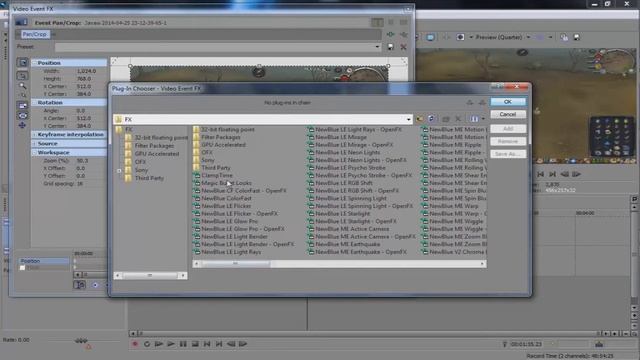The image size is (640, 360).
Task: Cancel the Plug-In Chooser dialog
Action: 508,114
